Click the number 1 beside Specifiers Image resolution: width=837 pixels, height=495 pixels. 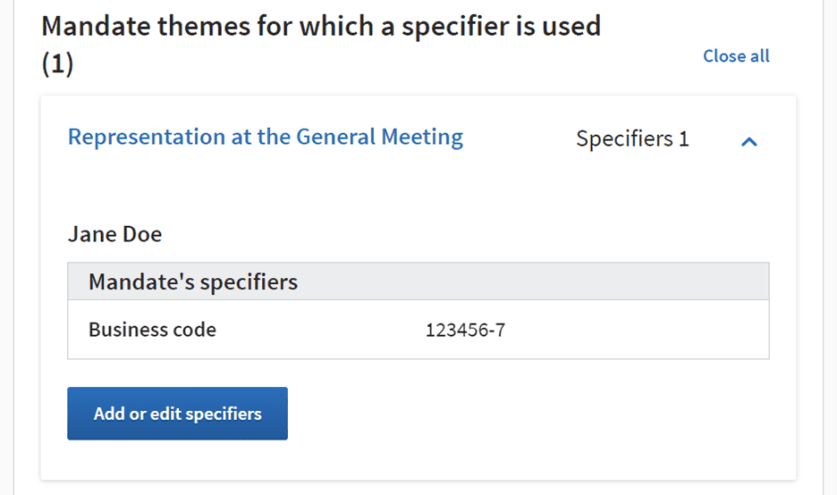tap(684, 138)
